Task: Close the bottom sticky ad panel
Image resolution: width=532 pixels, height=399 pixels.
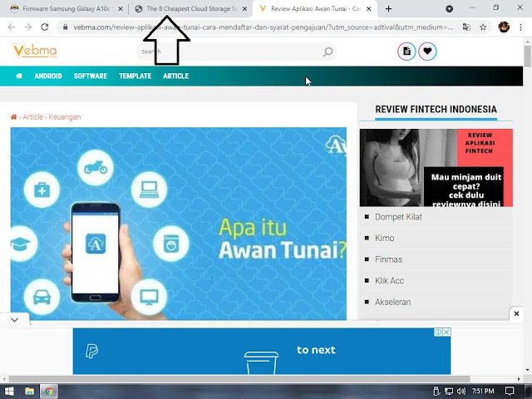Action: [x=516, y=313]
